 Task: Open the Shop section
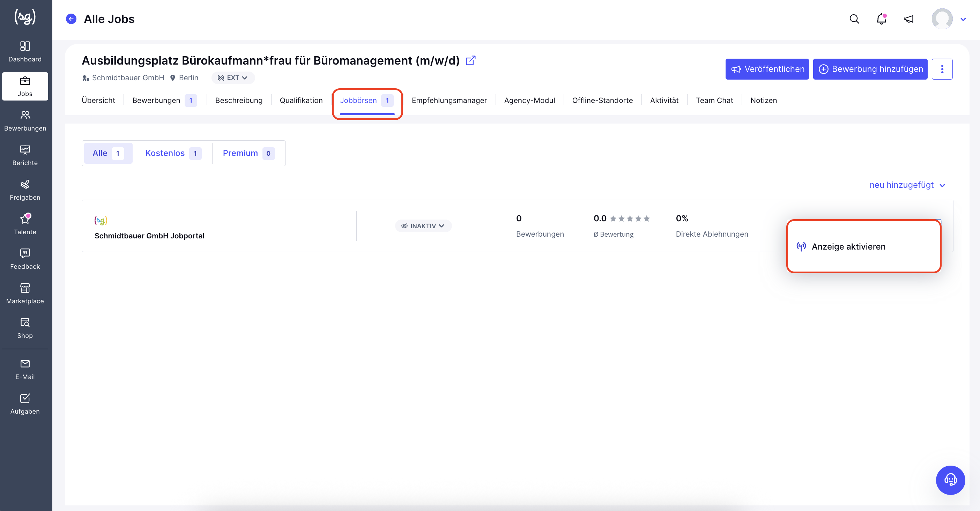pos(25,328)
